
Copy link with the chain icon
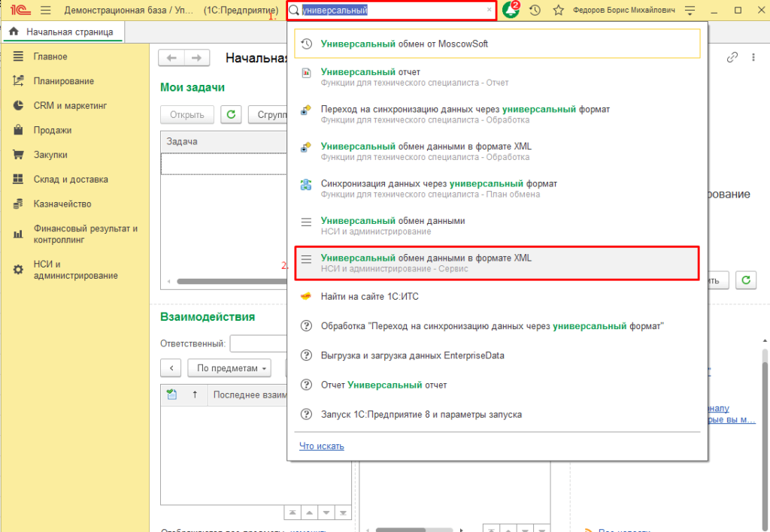point(732,57)
